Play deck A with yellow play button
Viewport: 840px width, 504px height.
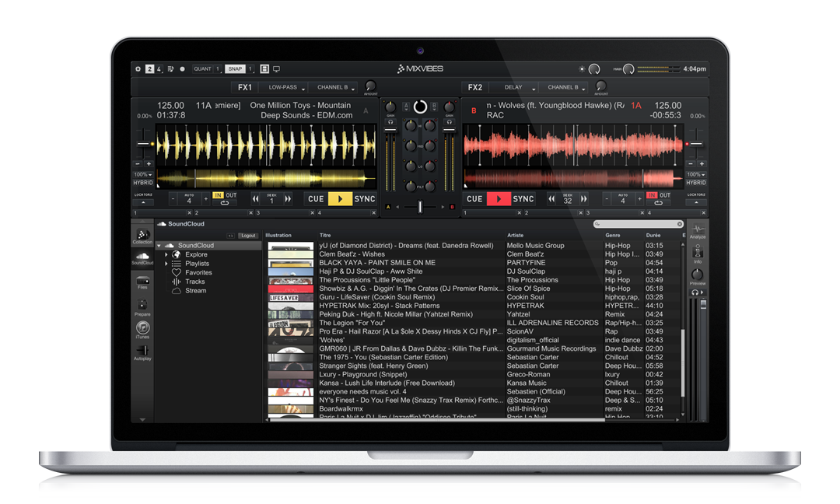click(340, 198)
